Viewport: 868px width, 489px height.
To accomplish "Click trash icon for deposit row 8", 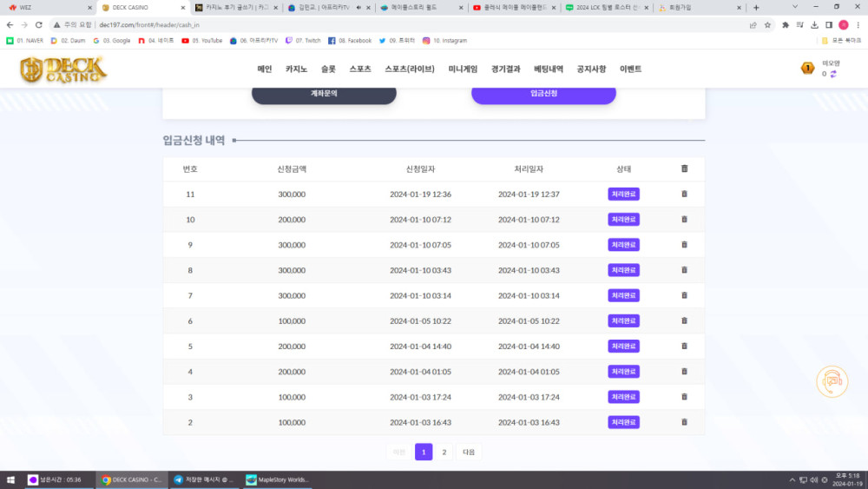I will [x=684, y=270].
